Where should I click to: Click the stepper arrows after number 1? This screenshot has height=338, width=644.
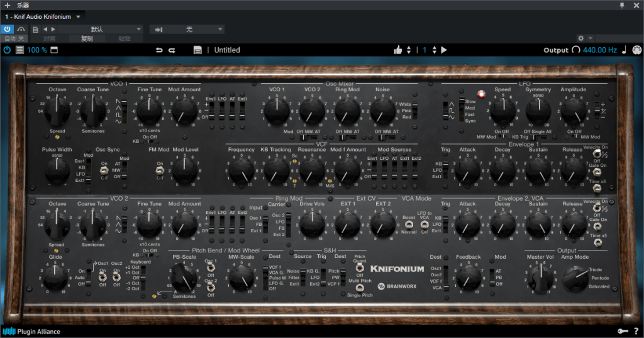434,50
